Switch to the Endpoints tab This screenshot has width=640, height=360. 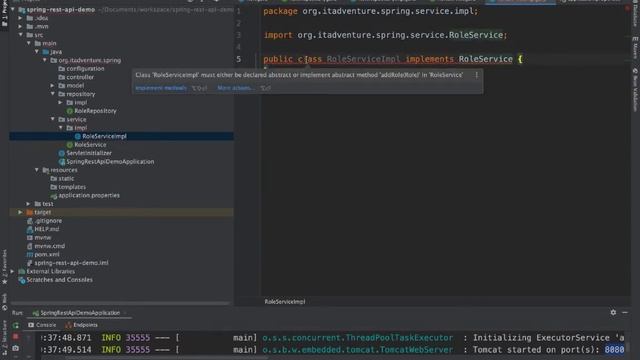tap(82, 325)
